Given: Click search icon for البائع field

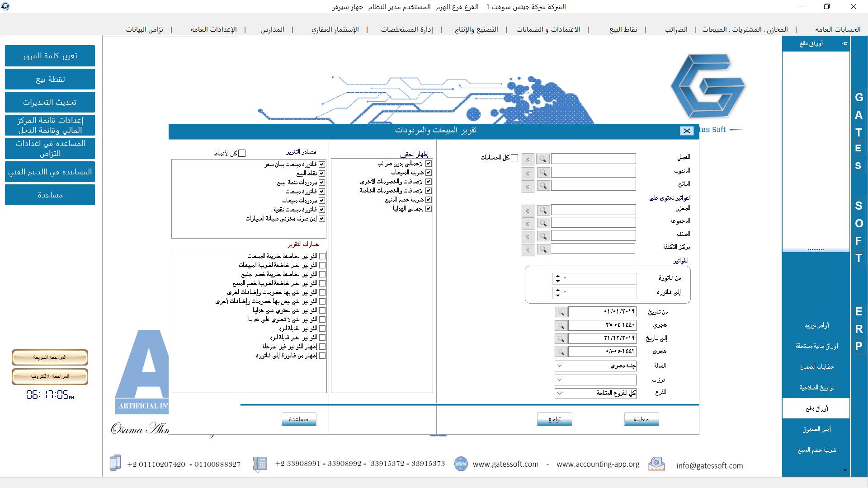Looking at the screenshot, I should [543, 186].
